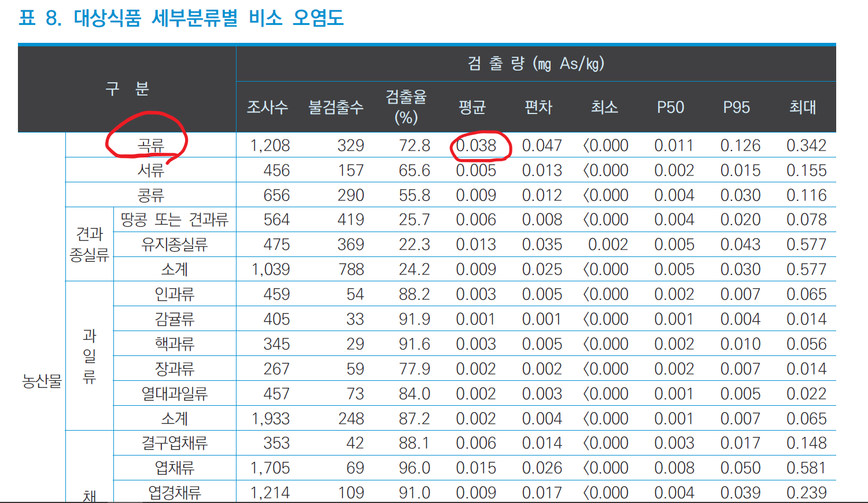Click the '검출량 (mg As/kg)' header
Viewport: 868px width, 503px height.
point(536,63)
